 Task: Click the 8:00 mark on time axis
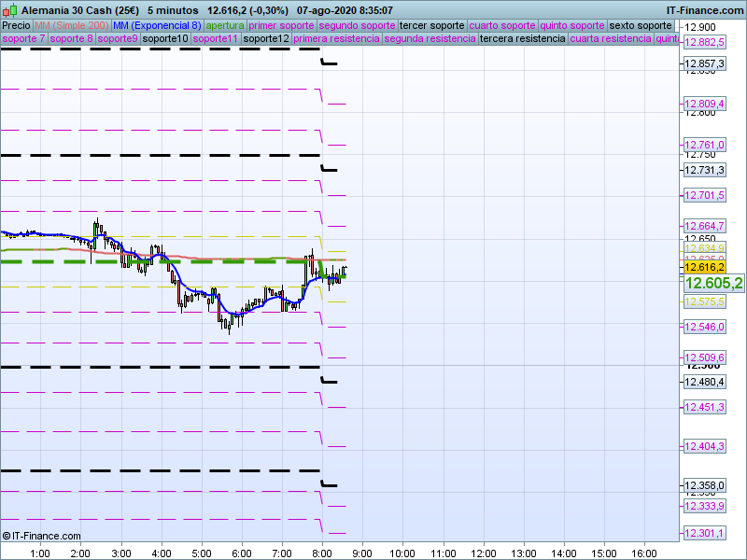[322, 553]
